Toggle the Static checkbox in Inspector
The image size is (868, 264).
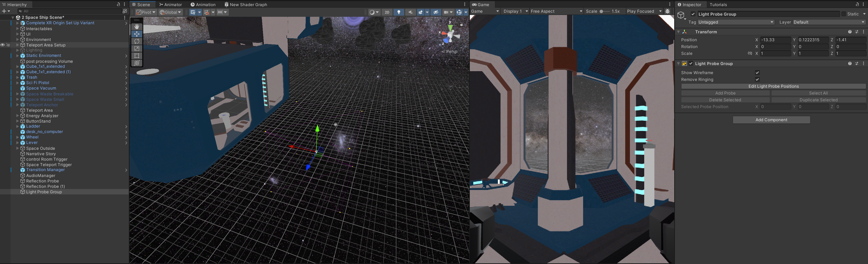(x=843, y=14)
